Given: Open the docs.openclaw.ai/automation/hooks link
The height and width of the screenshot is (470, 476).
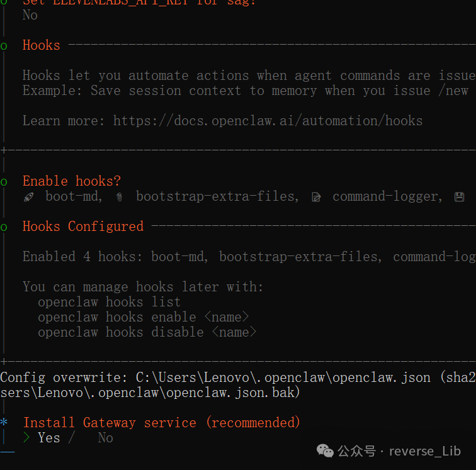Looking at the screenshot, I should point(268,121).
